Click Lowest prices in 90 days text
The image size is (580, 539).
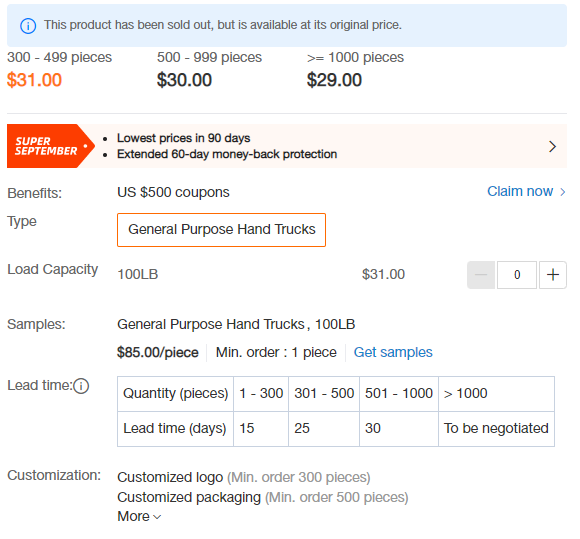[183, 138]
